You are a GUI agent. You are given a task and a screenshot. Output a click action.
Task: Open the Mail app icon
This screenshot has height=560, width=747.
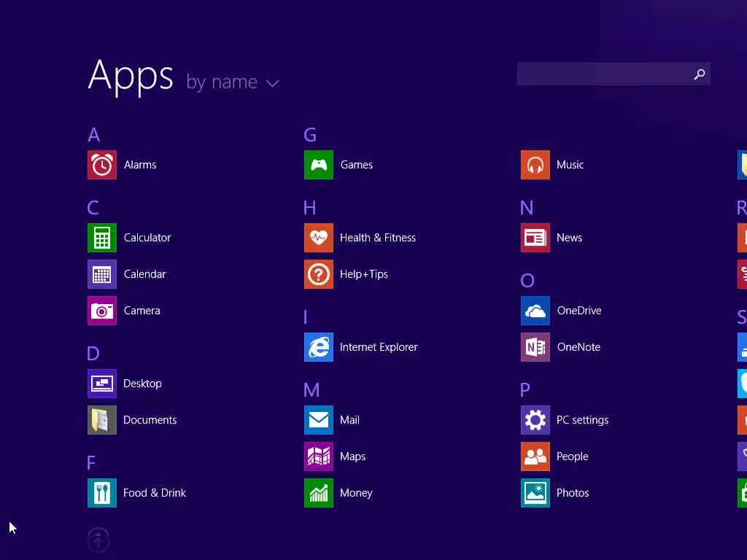tap(319, 420)
